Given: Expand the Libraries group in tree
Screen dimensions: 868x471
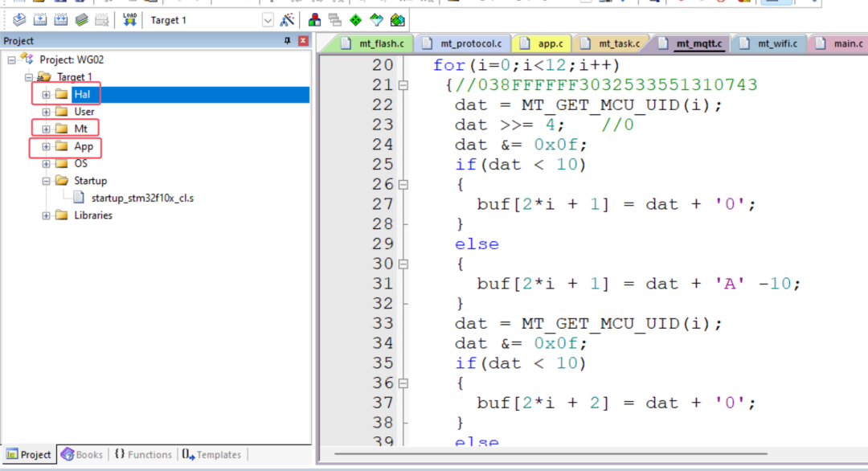Looking at the screenshot, I should tap(46, 215).
